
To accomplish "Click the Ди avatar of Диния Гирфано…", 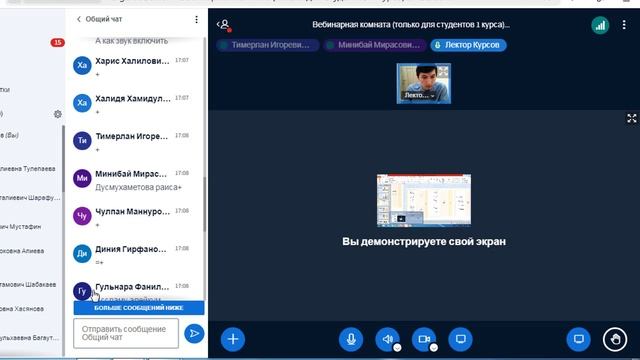I will [82, 254].
